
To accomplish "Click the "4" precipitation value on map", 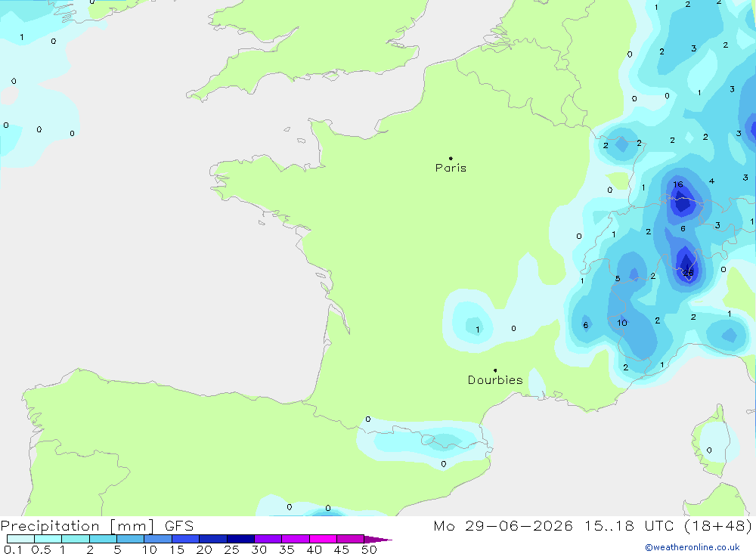I will 711,181.
